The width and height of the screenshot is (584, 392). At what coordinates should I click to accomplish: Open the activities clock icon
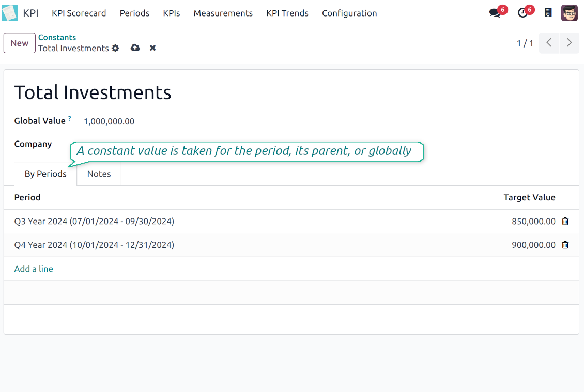coord(522,13)
